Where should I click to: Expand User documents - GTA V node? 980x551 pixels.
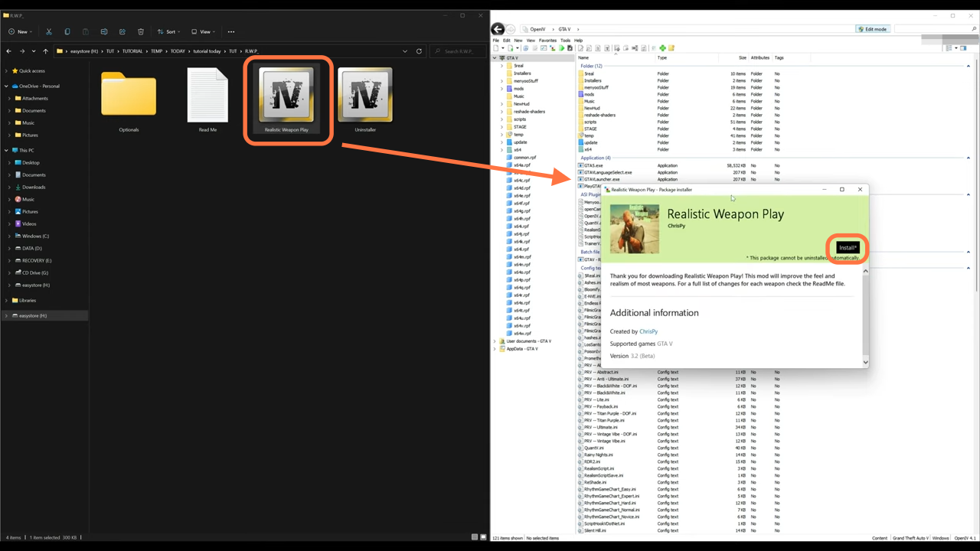[x=495, y=341]
